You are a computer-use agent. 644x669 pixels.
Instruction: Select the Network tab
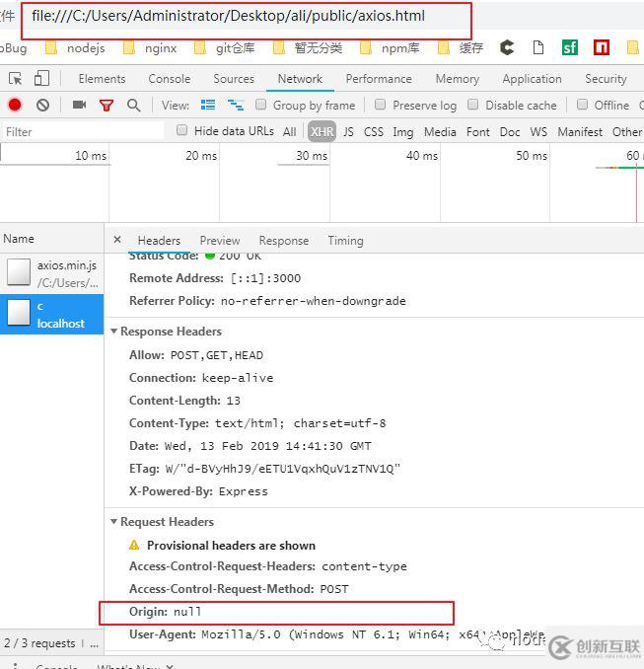coord(300,79)
